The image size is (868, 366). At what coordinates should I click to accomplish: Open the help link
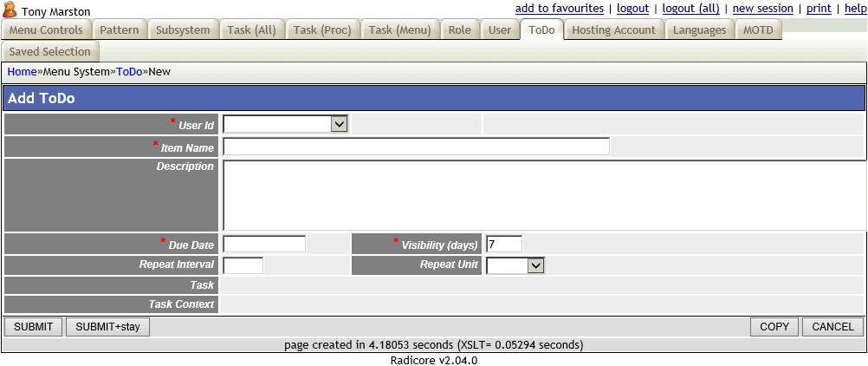coord(854,9)
